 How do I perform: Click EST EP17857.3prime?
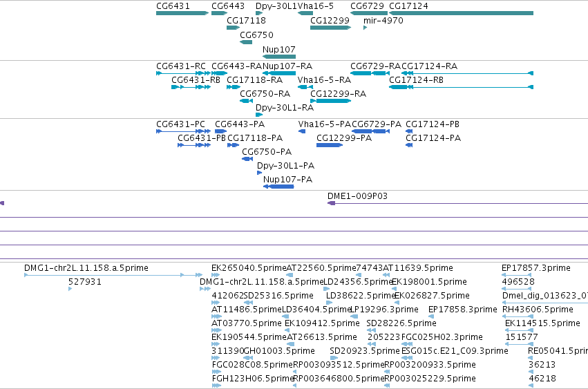[x=536, y=268]
